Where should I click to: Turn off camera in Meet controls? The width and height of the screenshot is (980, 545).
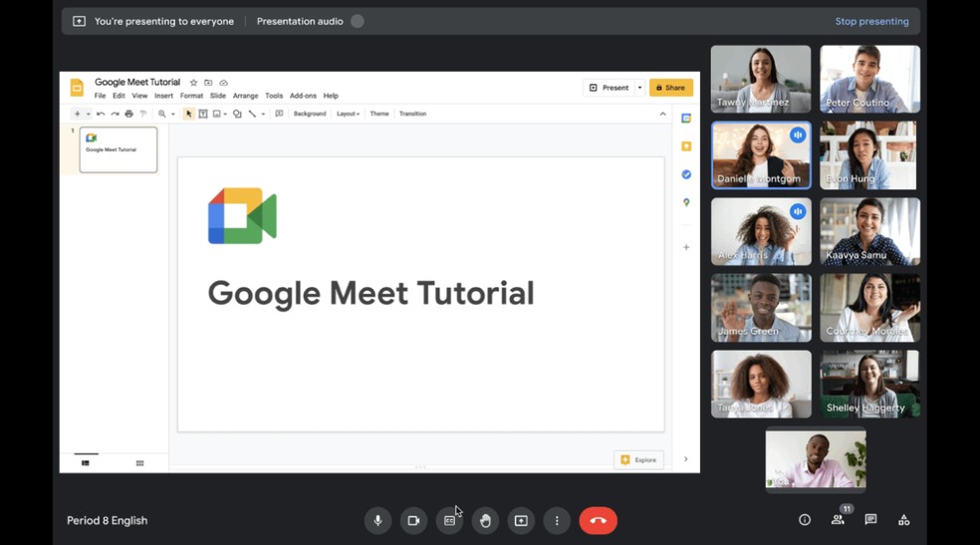coord(413,521)
